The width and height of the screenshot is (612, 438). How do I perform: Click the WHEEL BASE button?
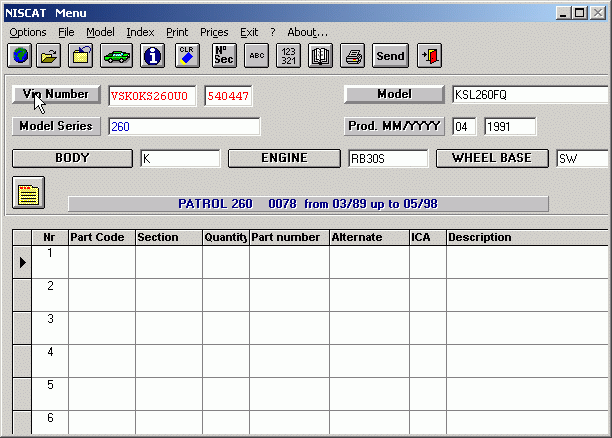pos(492,158)
